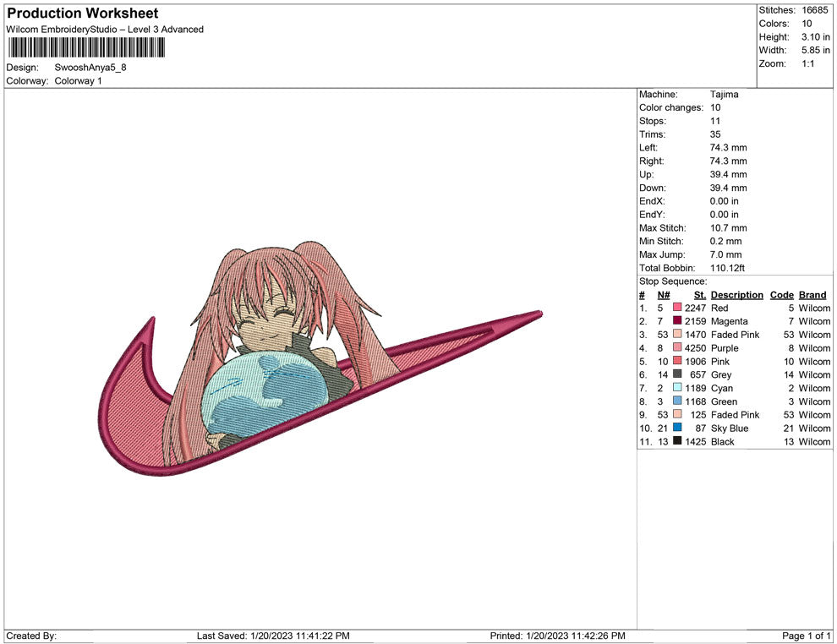Click the Down value '39.4 mm'
The image size is (837, 644).
(728, 188)
